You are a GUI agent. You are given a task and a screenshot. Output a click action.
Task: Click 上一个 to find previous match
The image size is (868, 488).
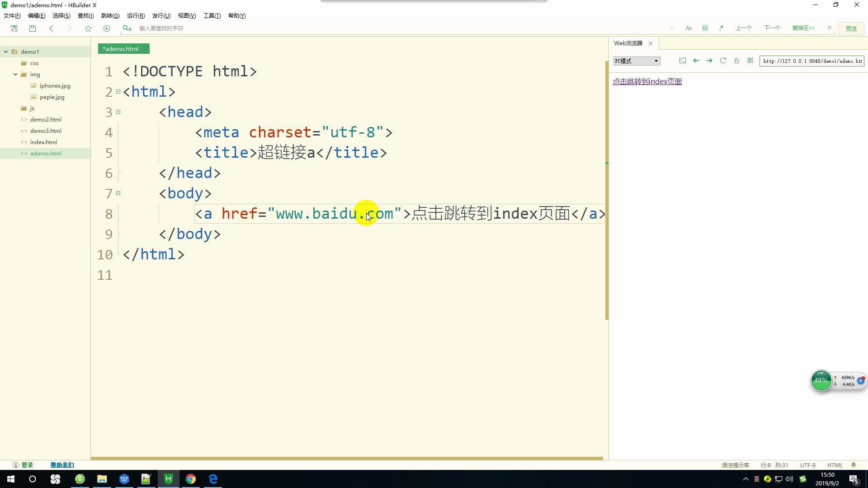coord(744,28)
